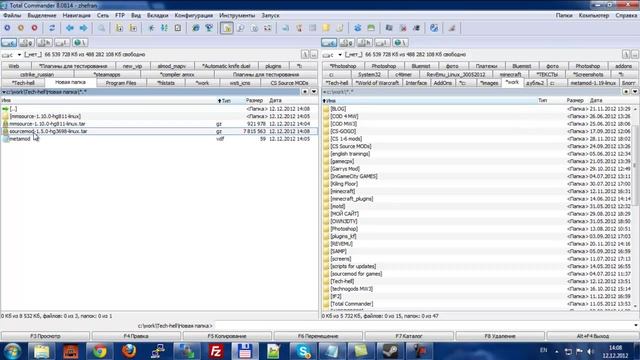Screen dimensions: 640x360
Task: Click the synchronize directories icon with green arrows
Action: tap(164, 28)
